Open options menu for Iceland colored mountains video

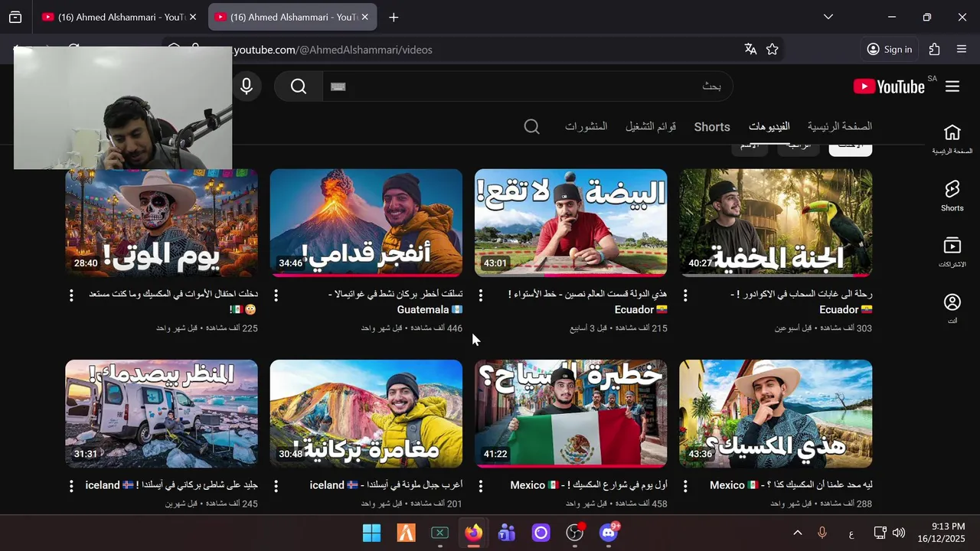(276, 486)
